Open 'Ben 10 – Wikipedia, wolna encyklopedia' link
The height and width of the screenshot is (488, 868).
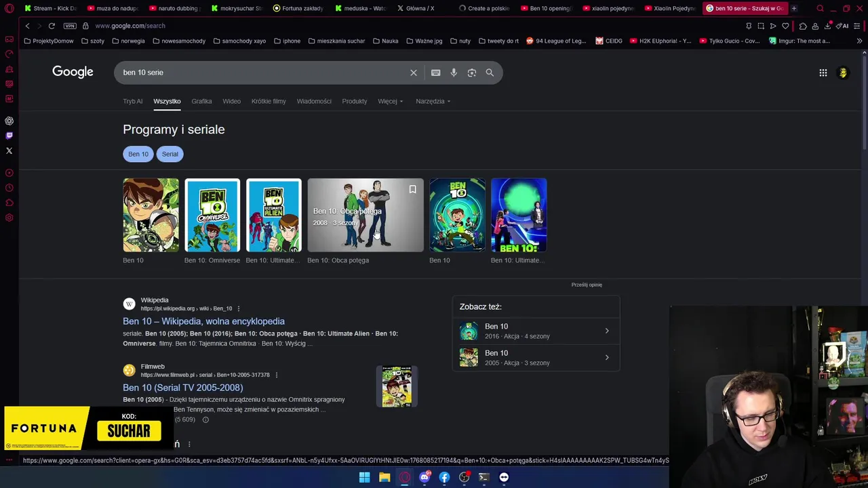pyautogui.click(x=203, y=321)
